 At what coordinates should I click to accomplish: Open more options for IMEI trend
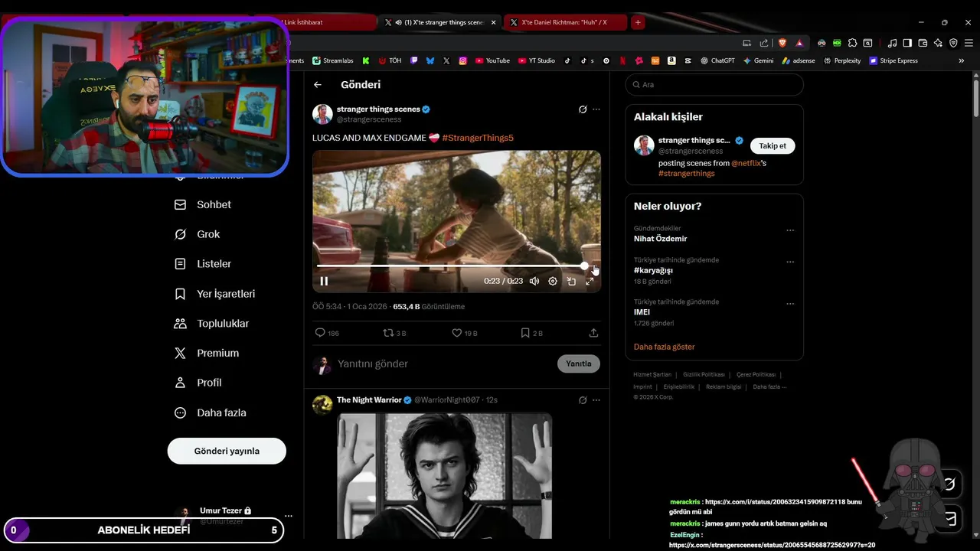click(790, 304)
